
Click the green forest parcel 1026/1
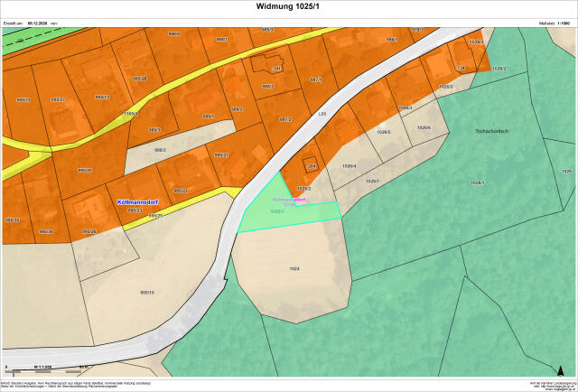(478, 183)
